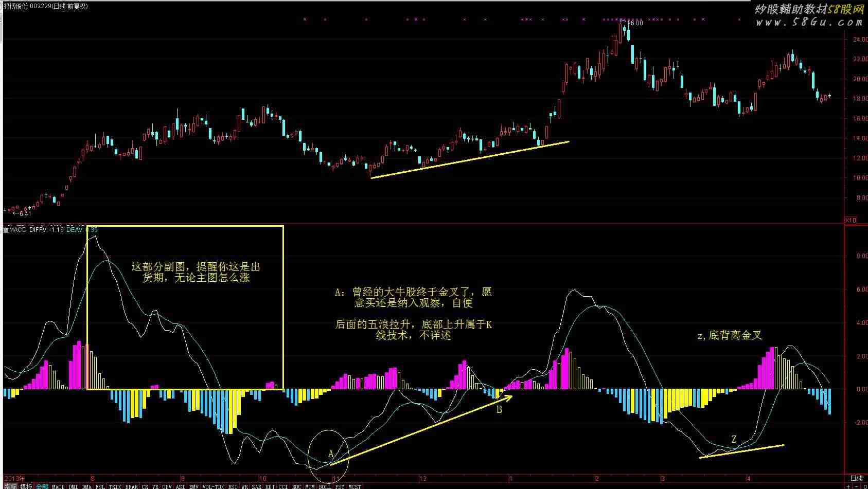Switch to the 指标 indicator tab
Viewport: 868px width, 489px height.
pos(10,486)
